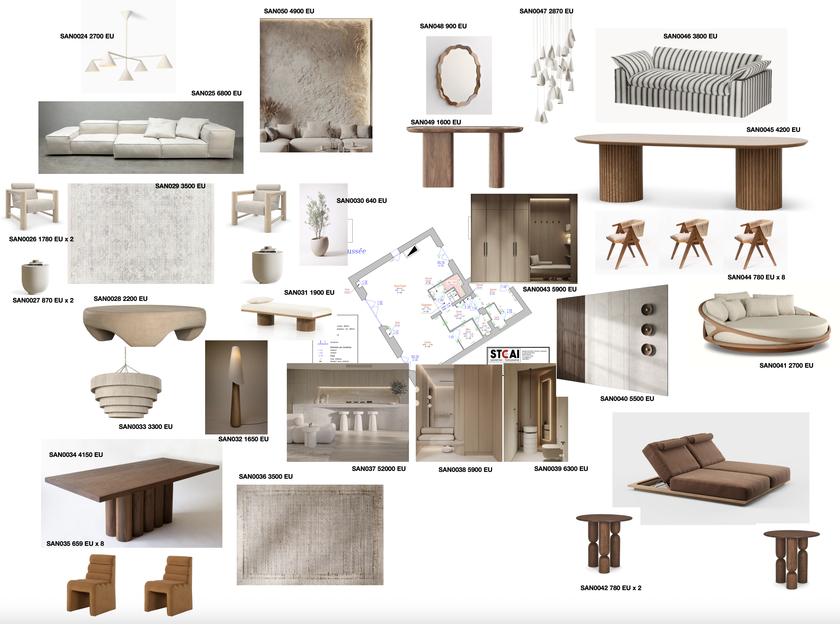
Task: Select the SAN037 52000 EU label
Action: [x=378, y=469]
